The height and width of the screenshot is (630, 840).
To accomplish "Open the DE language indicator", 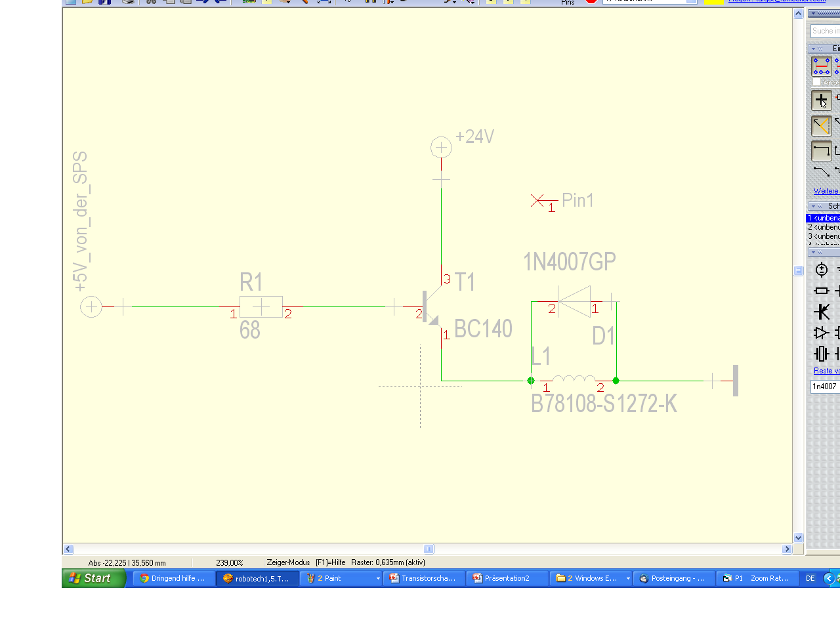I will coord(810,578).
